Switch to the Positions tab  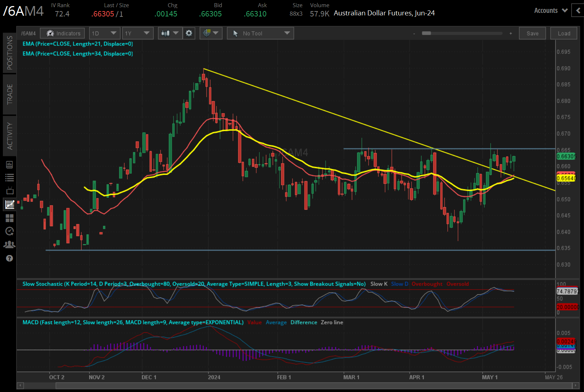10,53
